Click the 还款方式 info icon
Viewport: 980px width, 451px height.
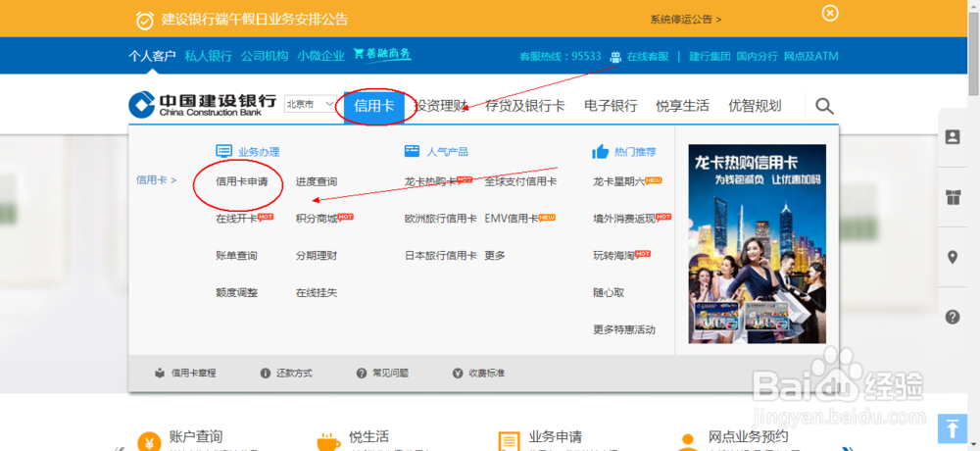click(x=265, y=374)
